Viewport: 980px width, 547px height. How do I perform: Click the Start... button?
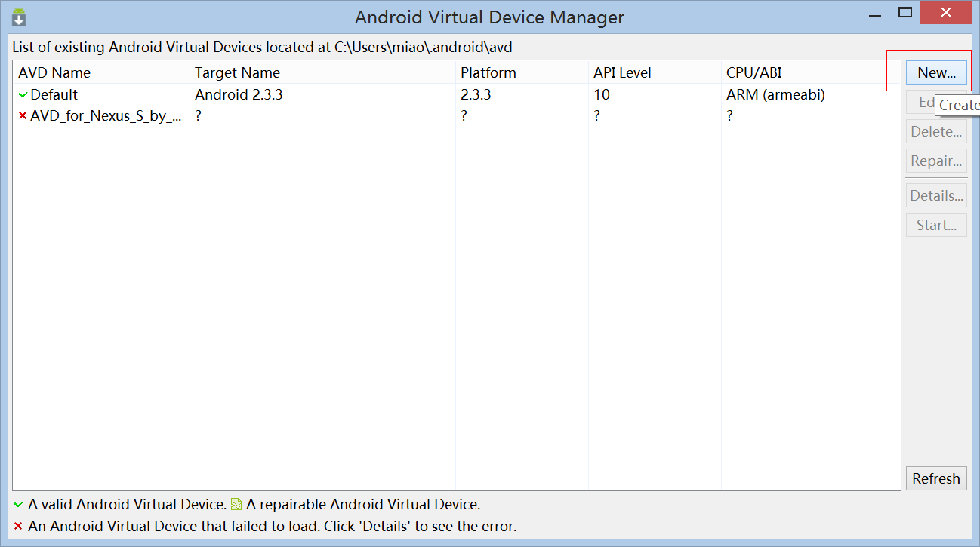pos(936,226)
